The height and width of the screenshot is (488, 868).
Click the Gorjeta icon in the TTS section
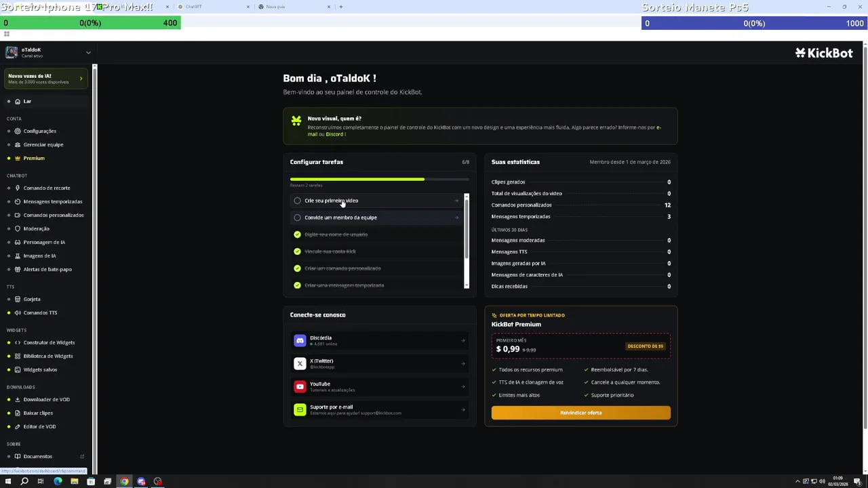click(x=18, y=299)
